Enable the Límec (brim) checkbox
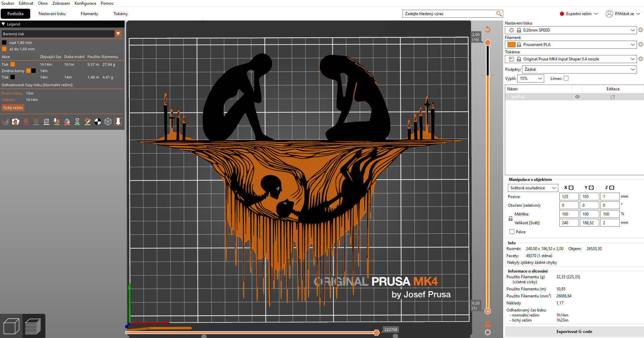The height and width of the screenshot is (338, 644). coord(566,78)
